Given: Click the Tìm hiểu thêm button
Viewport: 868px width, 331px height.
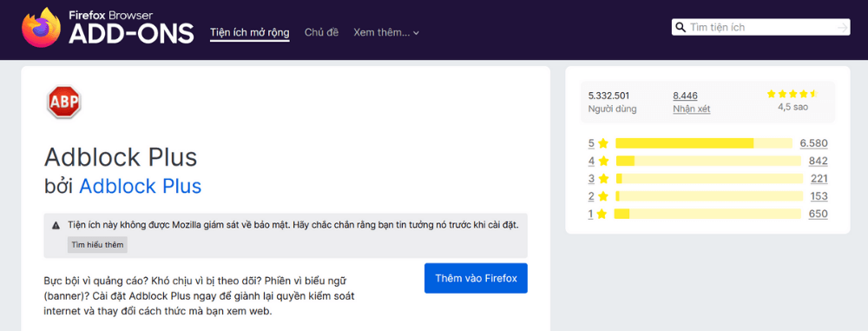Looking at the screenshot, I should click(97, 244).
